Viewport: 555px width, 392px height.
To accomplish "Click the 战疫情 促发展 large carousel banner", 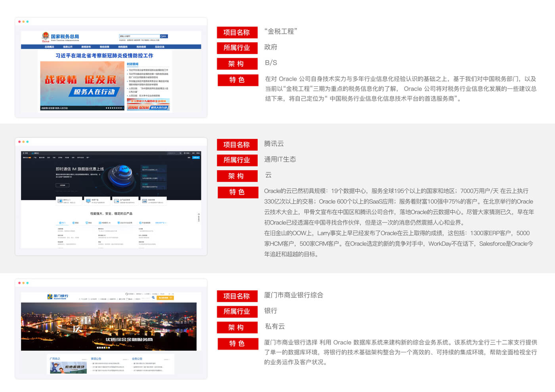I will click(x=82, y=86).
